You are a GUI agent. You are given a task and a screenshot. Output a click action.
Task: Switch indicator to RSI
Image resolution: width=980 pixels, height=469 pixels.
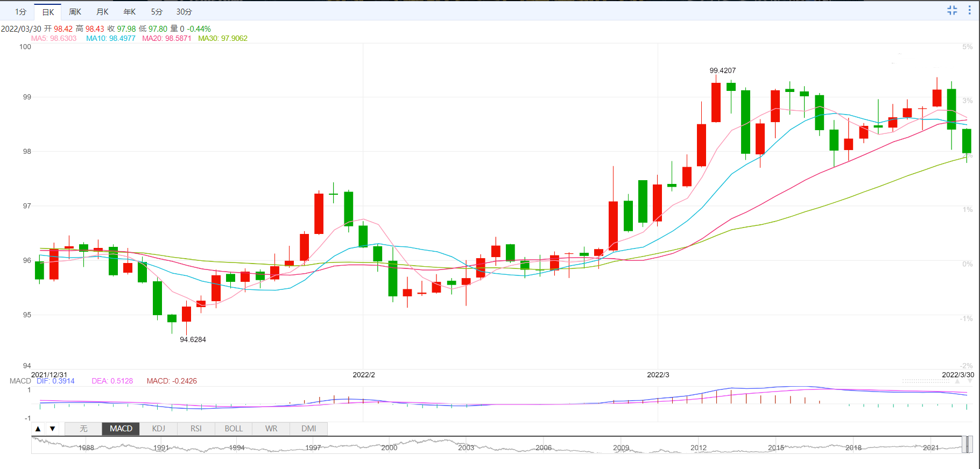pos(196,429)
